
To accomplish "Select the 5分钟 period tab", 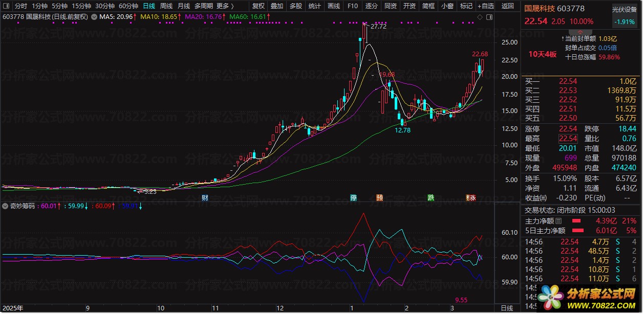I will pos(59,6).
